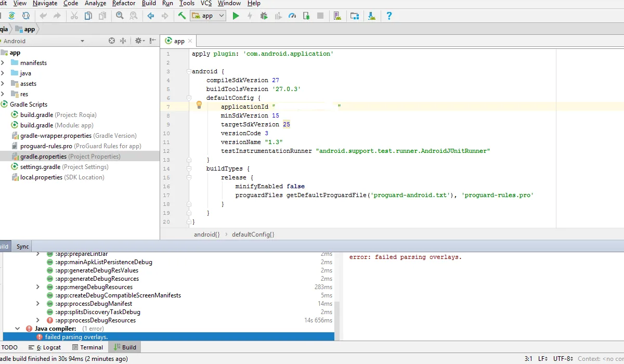Open the project panel gear settings
Viewport: 624px width, 364px height.
pos(139,41)
